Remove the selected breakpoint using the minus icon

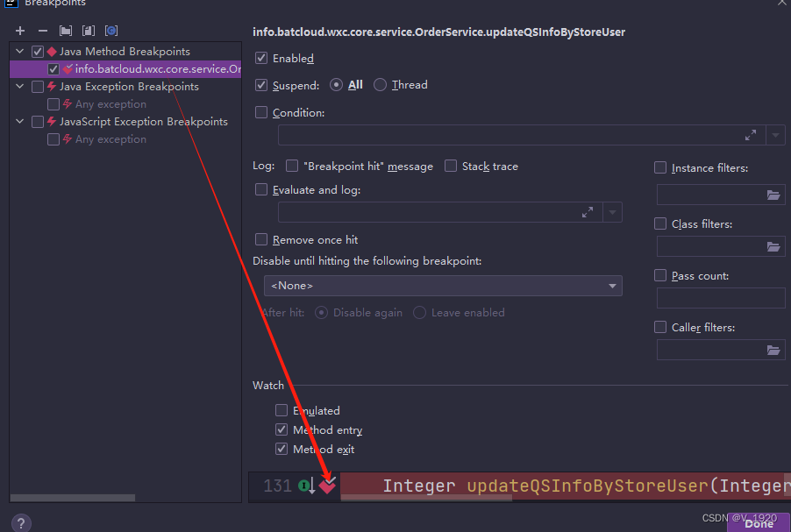42,30
